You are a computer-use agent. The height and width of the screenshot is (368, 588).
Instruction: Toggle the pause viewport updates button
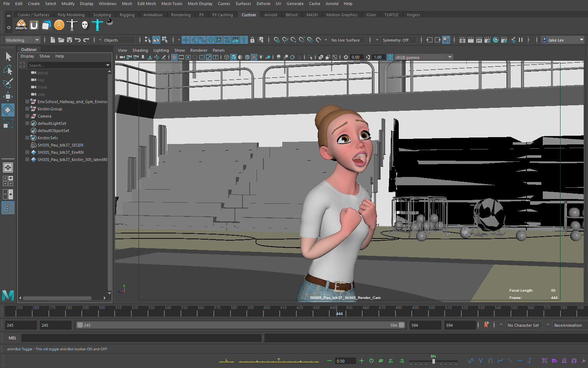521,40
